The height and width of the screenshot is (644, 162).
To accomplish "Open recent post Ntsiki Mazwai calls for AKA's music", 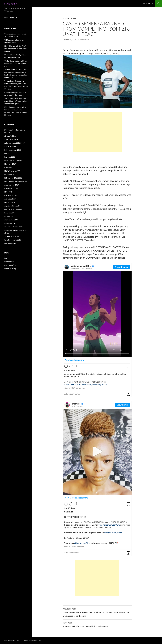I will pos(15,49).
